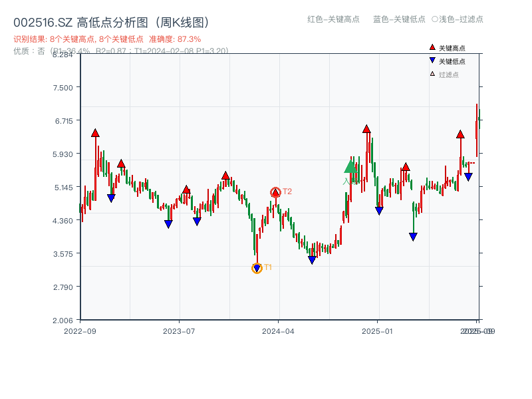Click the red key-high triangle above the 2025-01 peak
532x399 pixels.
pyautogui.click(x=366, y=129)
